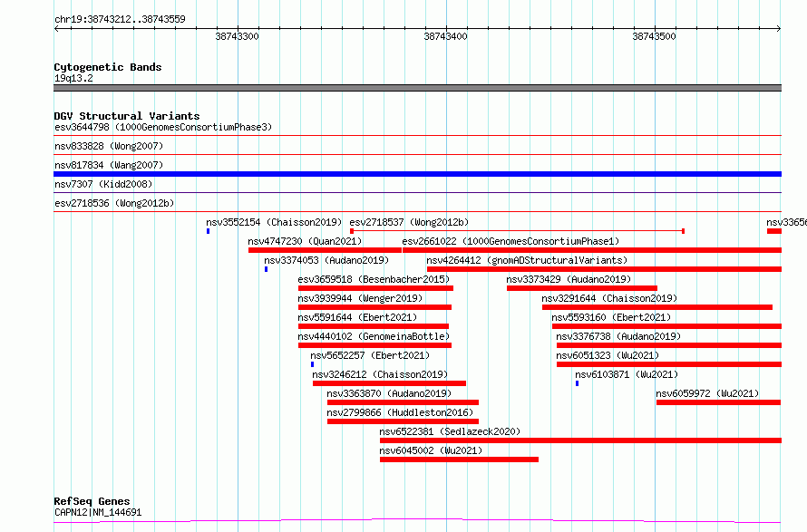Viewport: 807px width, 532px height.
Task: Select nsv2799866 (Huddleston2016) label
Action: point(400,412)
